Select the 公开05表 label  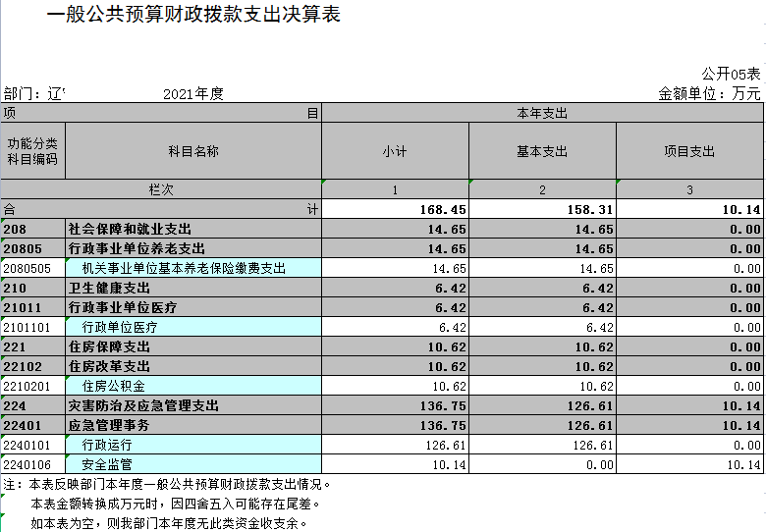click(x=731, y=75)
